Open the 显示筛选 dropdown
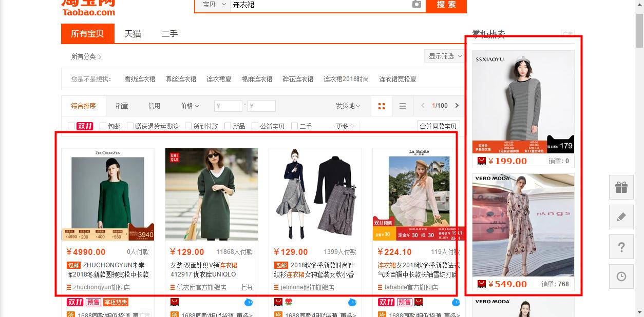 444,56
